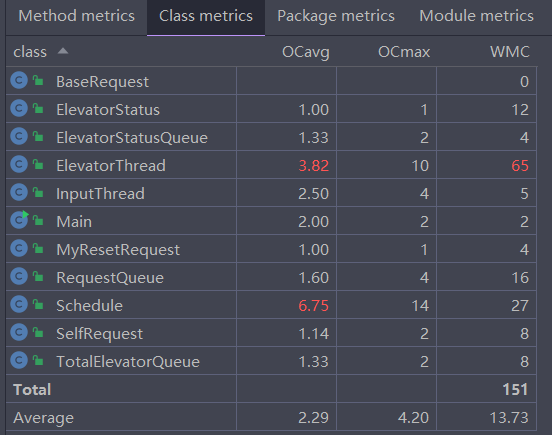The height and width of the screenshot is (435, 552).
Task: Click the red WMC value 65
Action: coord(520,165)
